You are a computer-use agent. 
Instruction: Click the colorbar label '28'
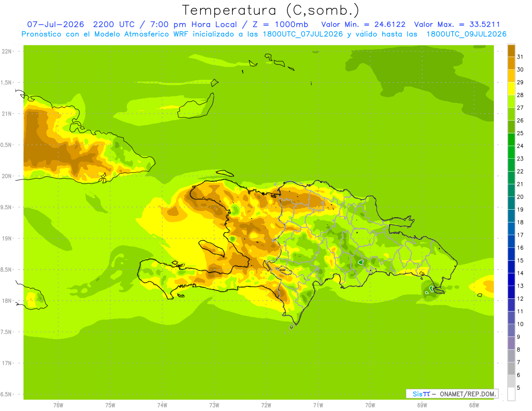(520, 95)
